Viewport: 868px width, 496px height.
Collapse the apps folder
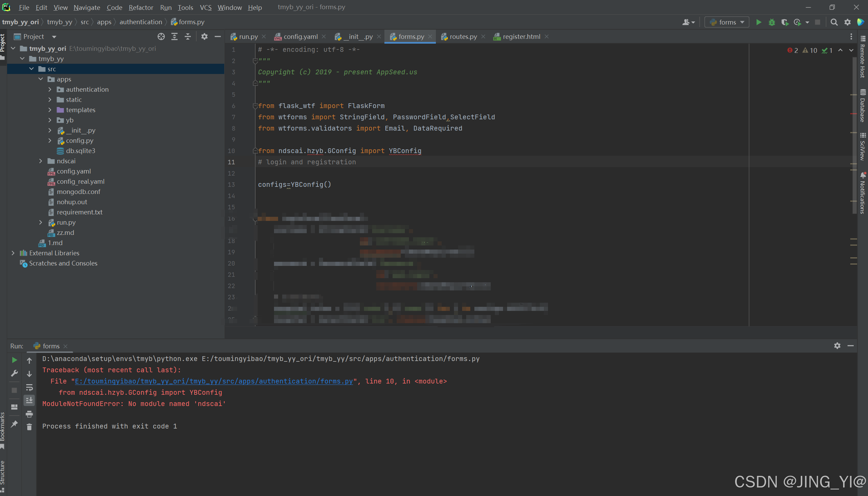(x=41, y=79)
